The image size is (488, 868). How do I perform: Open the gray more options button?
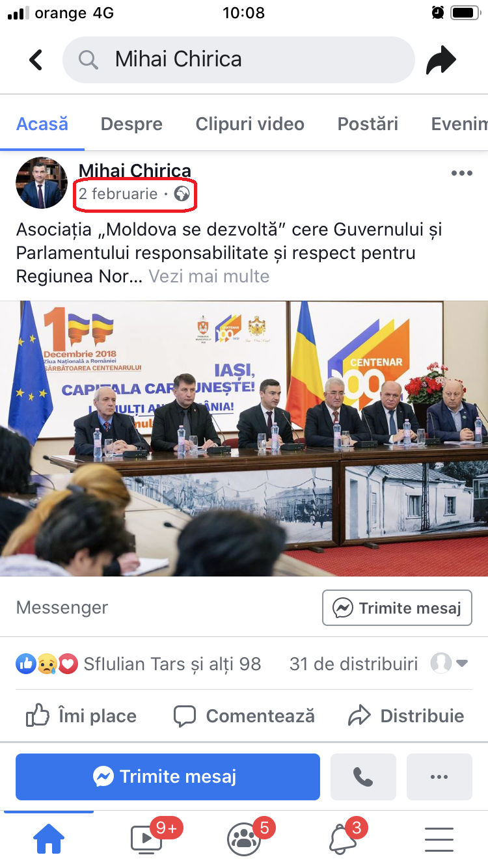tap(439, 777)
